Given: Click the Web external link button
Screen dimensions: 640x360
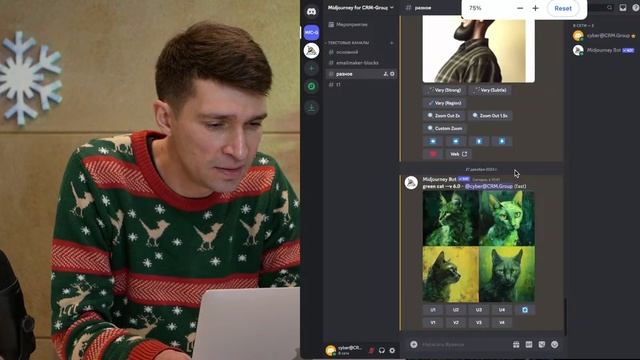Looking at the screenshot, I should pyautogui.click(x=458, y=154).
